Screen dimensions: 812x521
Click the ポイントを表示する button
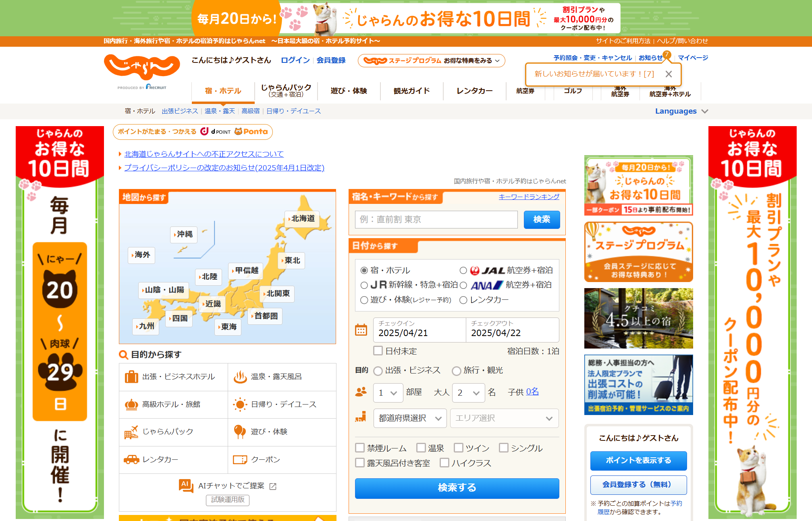638,461
